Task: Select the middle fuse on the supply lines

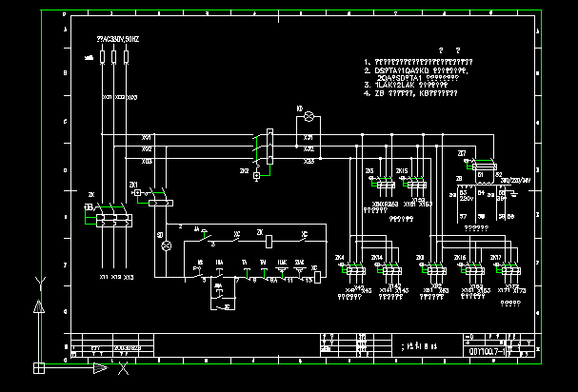Action: pos(114,57)
